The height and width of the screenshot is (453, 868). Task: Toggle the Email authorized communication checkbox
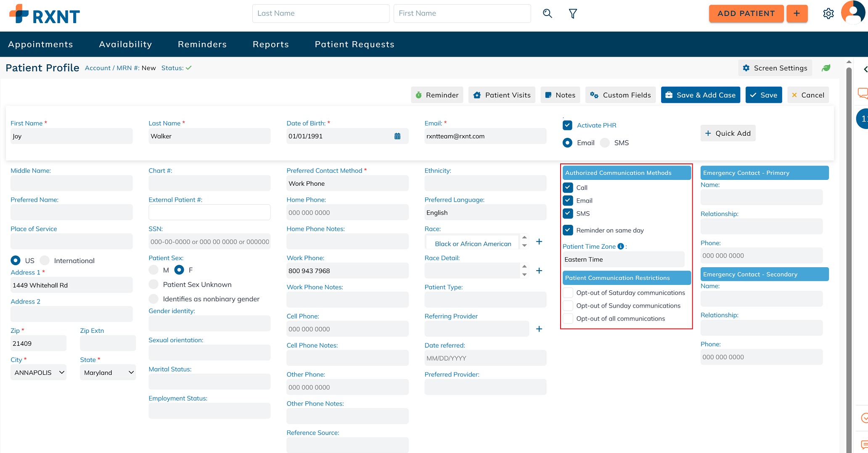[568, 200]
